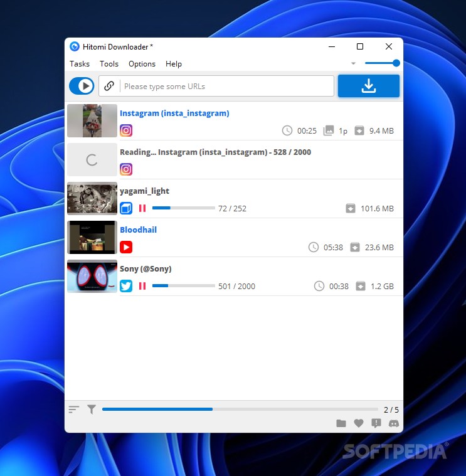
Task: Click the '501 / 2000' progress count
Action: click(237, 286)
